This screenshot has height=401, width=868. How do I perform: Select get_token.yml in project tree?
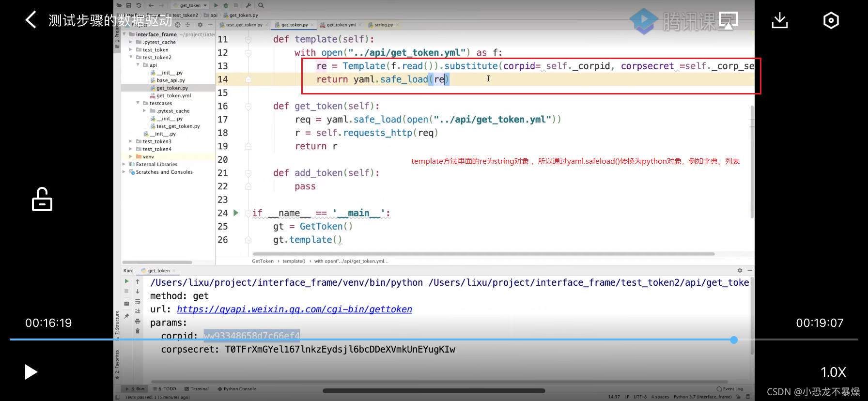170,95
